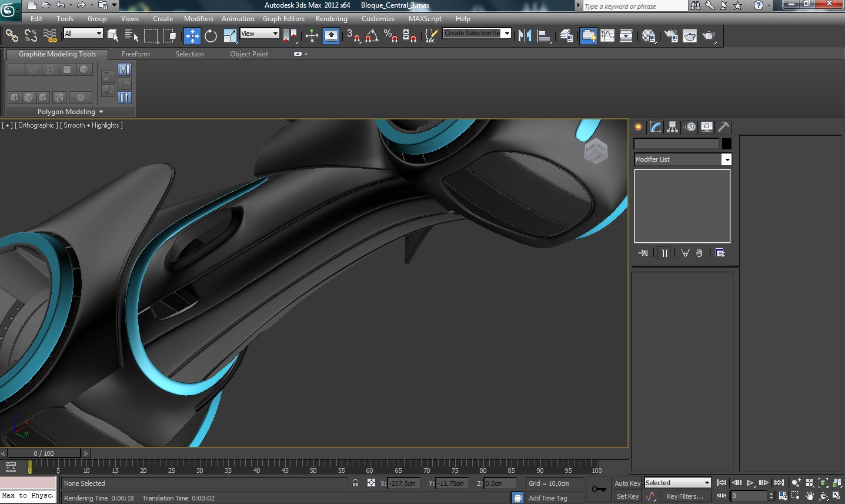The width and height of the screenshot is (845, 504).
Task: Activate the Select and Rotate tool
Action: pyautogui.click(x=211, y=36)
